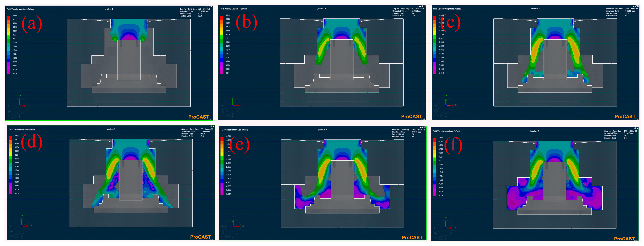Click the restore window icon of panel (a)
The image size is (644, 246).
210,6
